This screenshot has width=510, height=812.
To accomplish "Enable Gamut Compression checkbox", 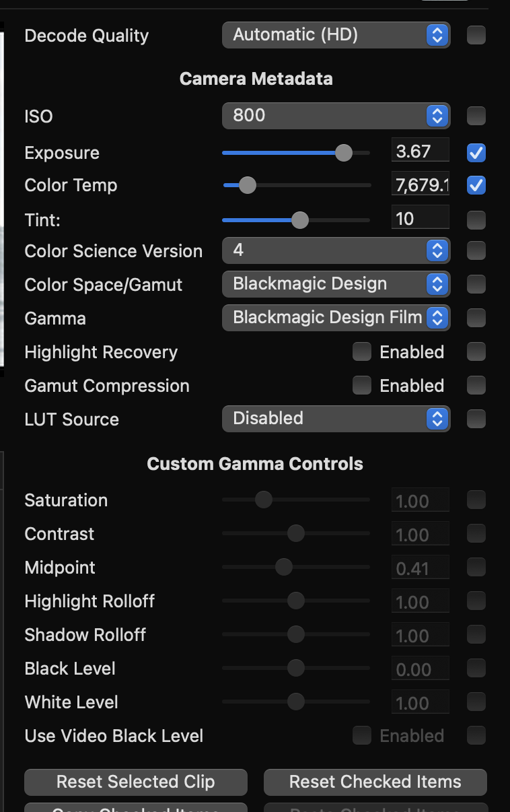I will pyautogui.click(x=362, y=385).
